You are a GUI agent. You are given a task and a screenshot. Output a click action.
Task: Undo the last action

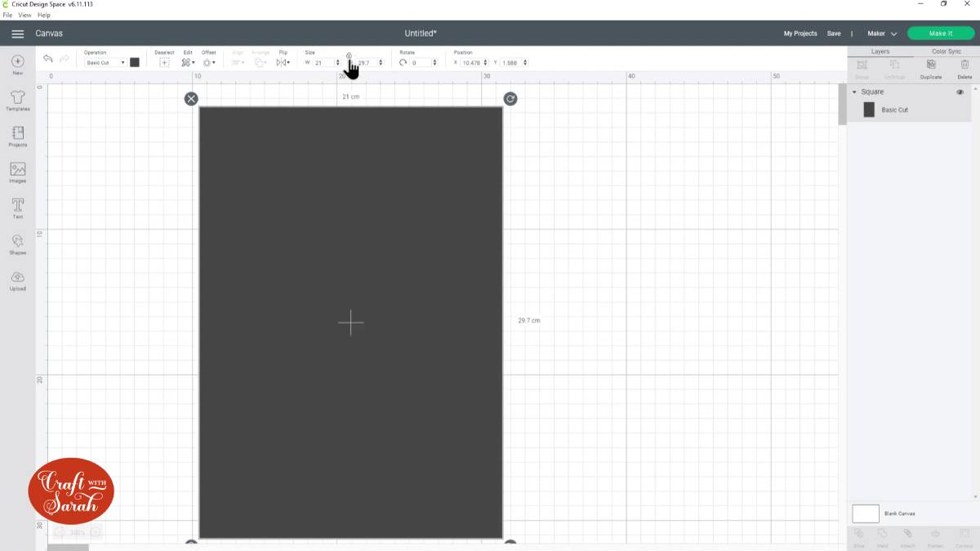point(48,59)
